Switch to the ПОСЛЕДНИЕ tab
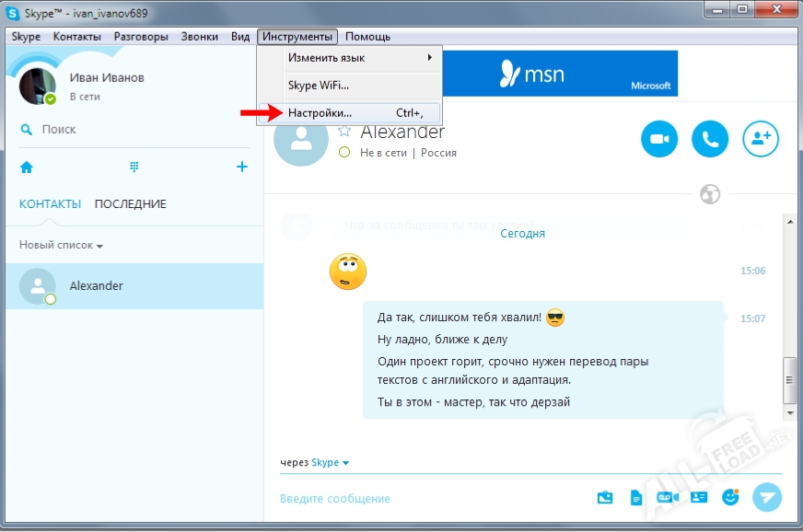This screenshot has height=532, width=803. pyautogui.click(x=130, y=203)
